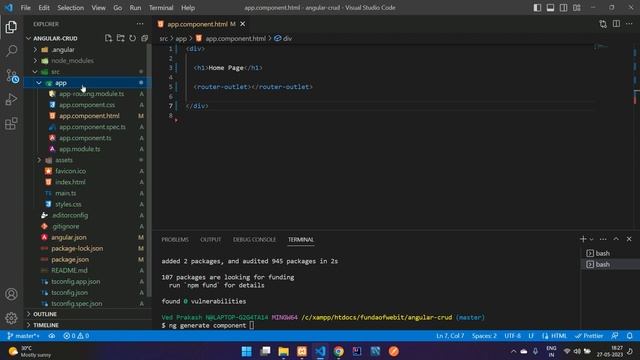Maximize the terminal panel size

pyautogui.click(x=616, y=239)
